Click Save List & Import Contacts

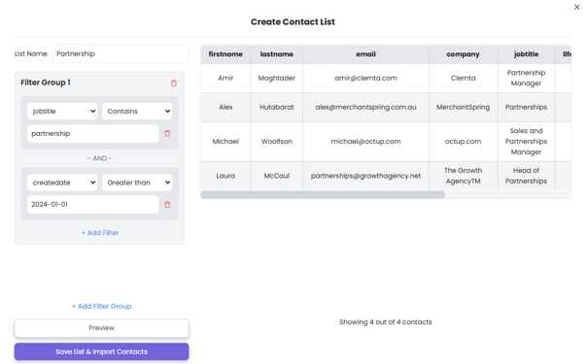click(x=102, y=351)
